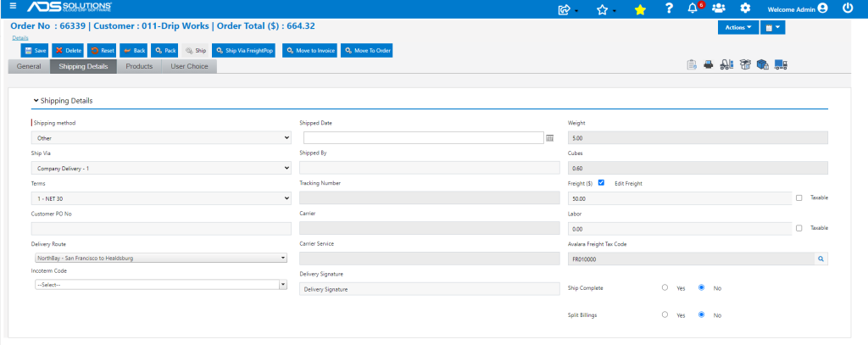The image size is (868, 345).
Task: Click the locked blue box icon
Action: pos(763,64)
